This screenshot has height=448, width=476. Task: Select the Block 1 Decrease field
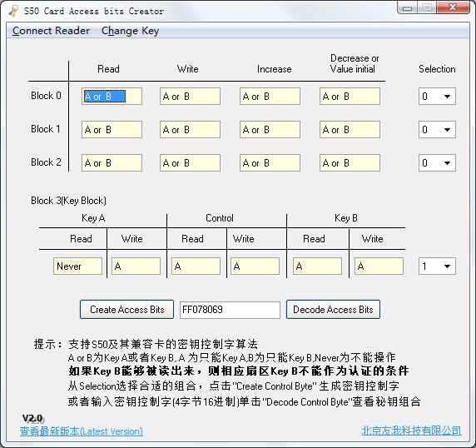tap(350, 130)
